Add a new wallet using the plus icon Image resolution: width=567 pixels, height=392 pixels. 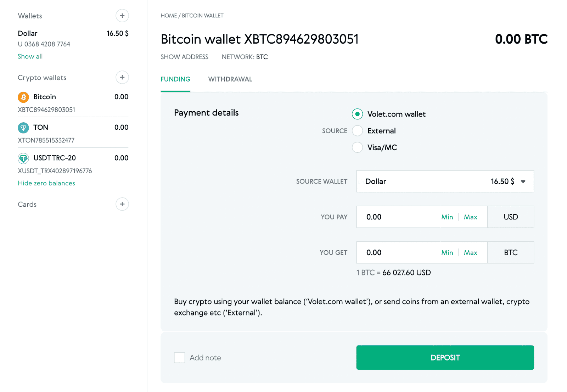click(122, 16)
